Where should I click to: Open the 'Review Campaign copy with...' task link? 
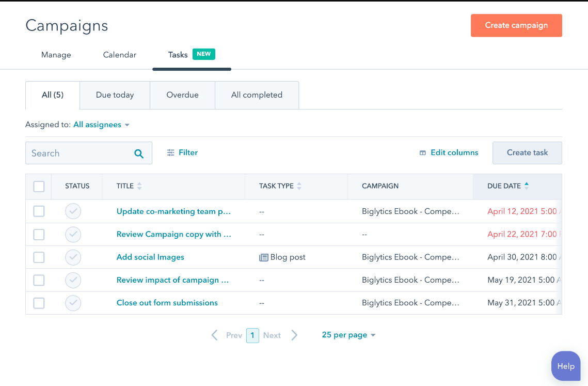point(173,234)
